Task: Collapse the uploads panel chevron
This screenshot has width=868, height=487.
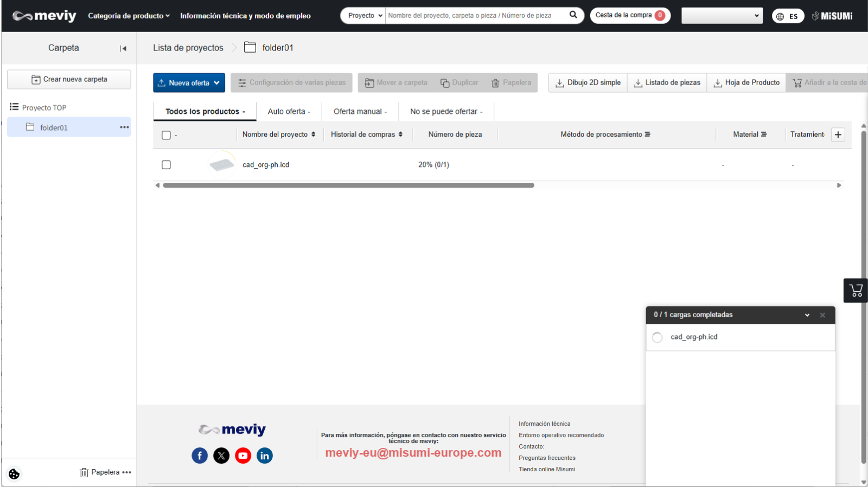Action: (807, 315)
